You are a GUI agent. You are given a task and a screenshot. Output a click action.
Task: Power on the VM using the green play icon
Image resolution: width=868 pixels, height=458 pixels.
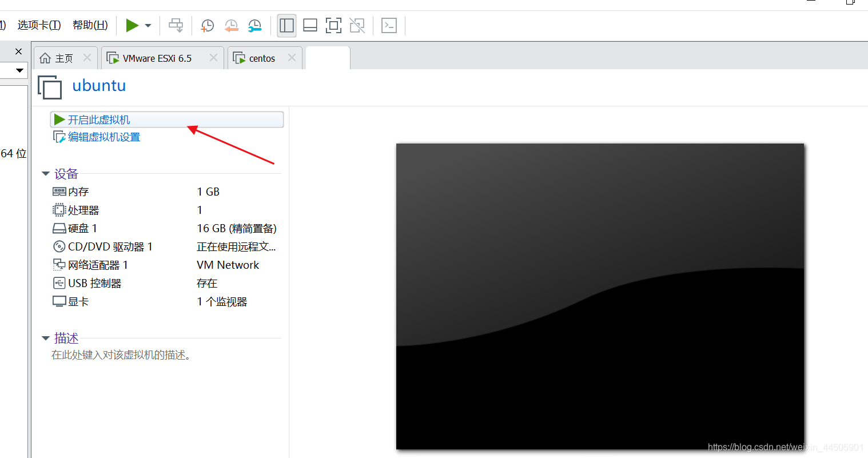coord(133,25)
